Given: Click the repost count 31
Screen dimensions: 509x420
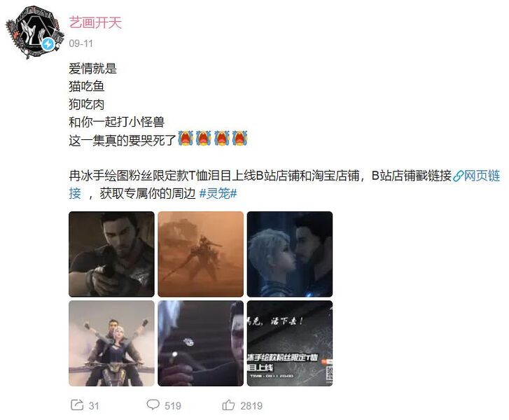Looking at the screenshot, I should click(94, 406).
